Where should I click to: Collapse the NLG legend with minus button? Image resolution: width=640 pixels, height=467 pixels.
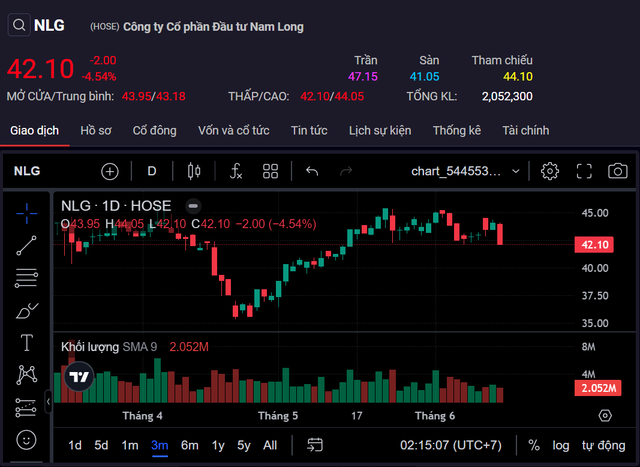pyautogui.click(x=193, y=206)
